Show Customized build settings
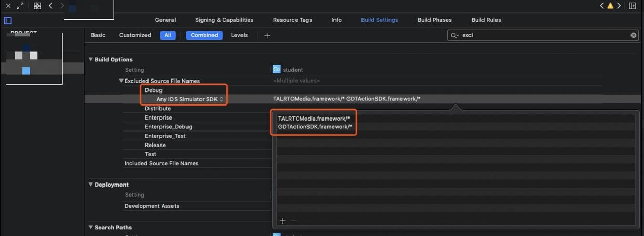 135,35
